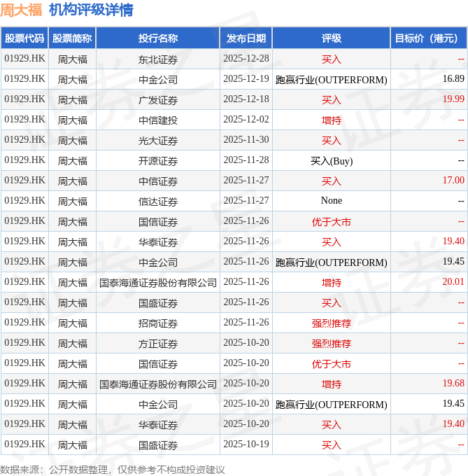Select the 光大证券 cell
Viewport: 468px width, 476px height.
click(x=158, y=141)
